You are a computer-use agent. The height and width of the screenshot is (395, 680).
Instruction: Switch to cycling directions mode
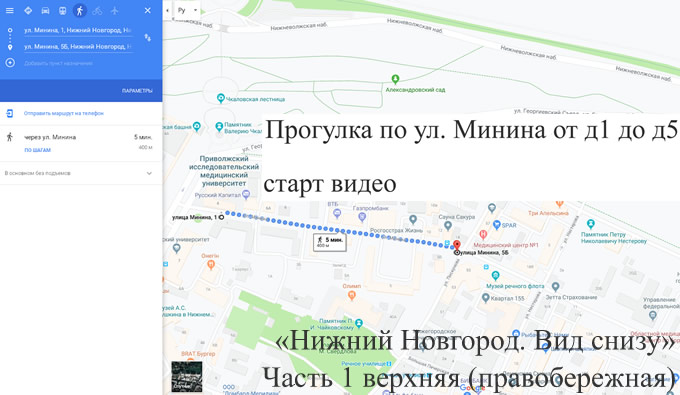(97, 10)
